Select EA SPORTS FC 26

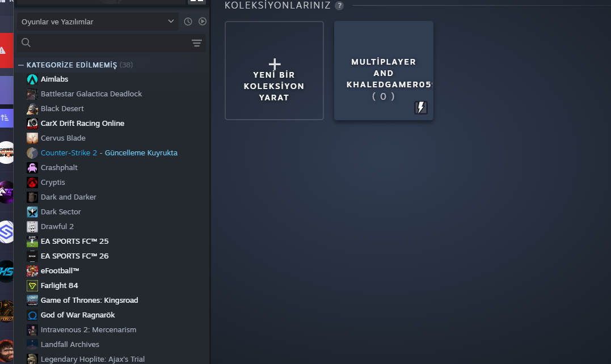75,256
